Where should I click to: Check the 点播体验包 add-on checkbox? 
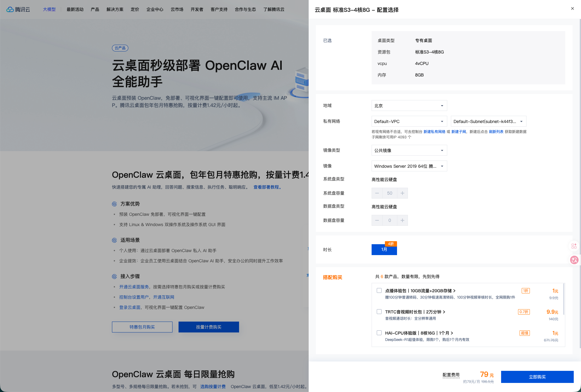[x=379, y=290]
